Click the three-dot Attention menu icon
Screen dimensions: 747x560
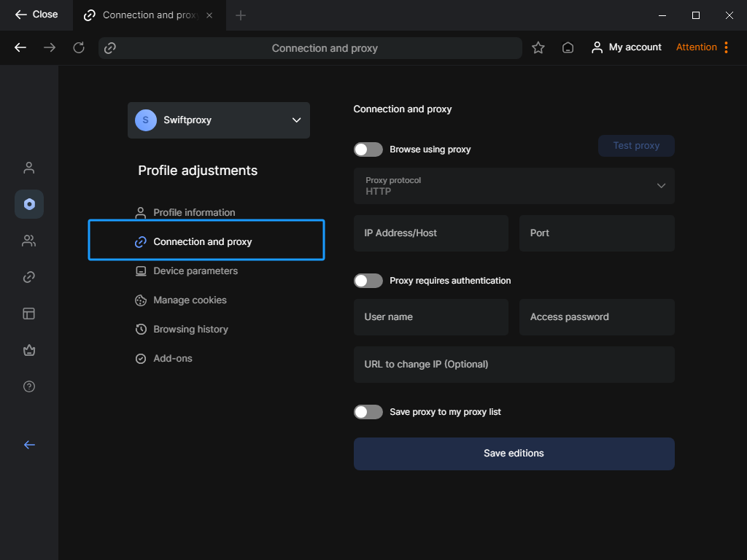point(726,47)
